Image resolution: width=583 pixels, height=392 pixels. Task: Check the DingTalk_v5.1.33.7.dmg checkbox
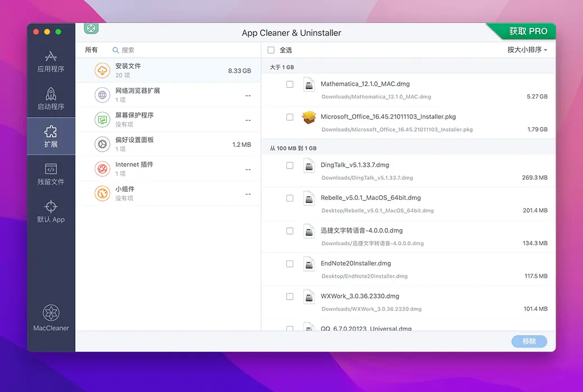290,165
